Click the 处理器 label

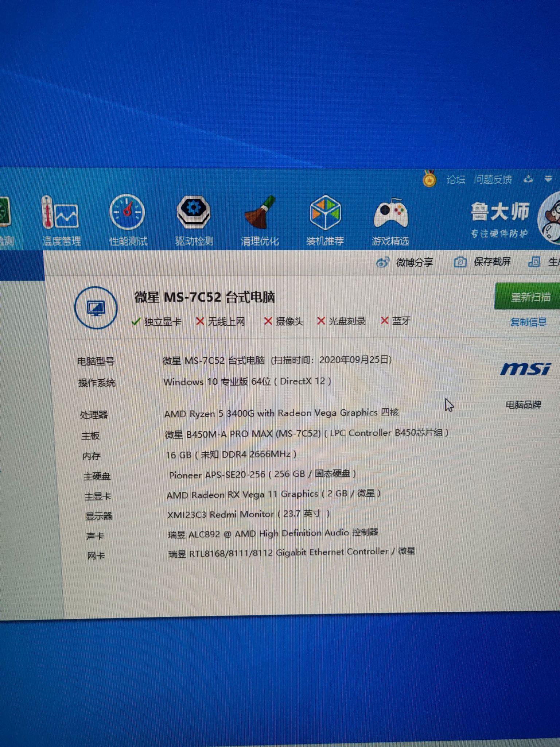[94, 415]
